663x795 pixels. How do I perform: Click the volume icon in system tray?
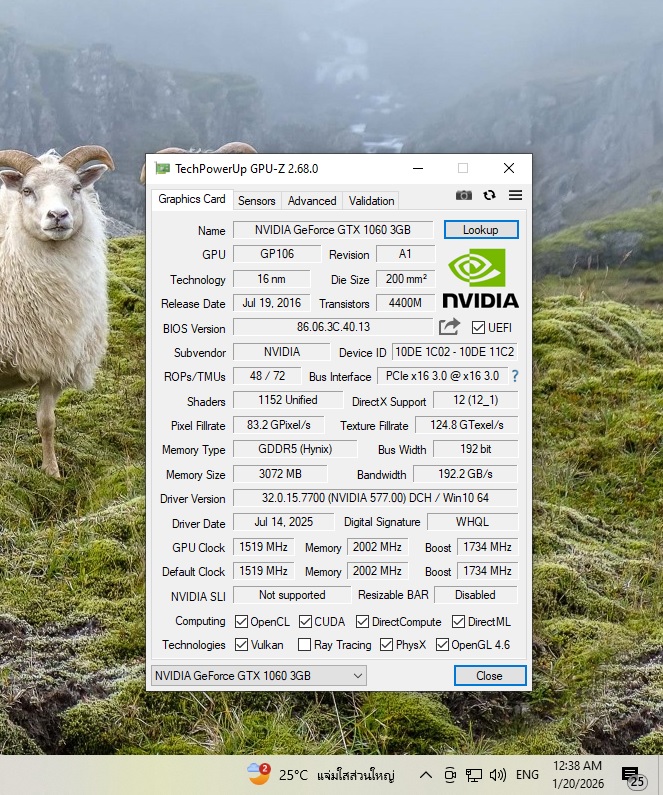(x=497, y=775)
